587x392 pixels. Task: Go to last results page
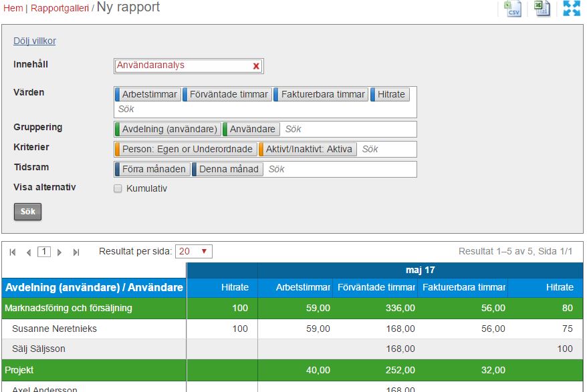pos(76,252)
